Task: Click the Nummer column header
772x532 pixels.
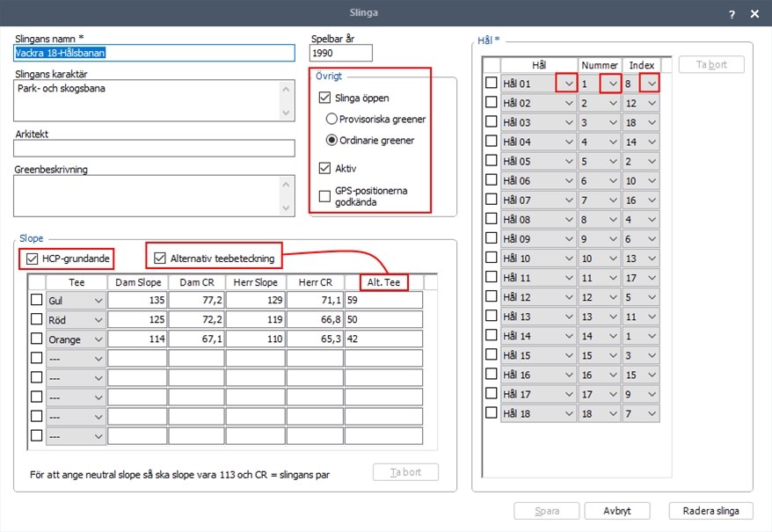Action: [599, 65]
